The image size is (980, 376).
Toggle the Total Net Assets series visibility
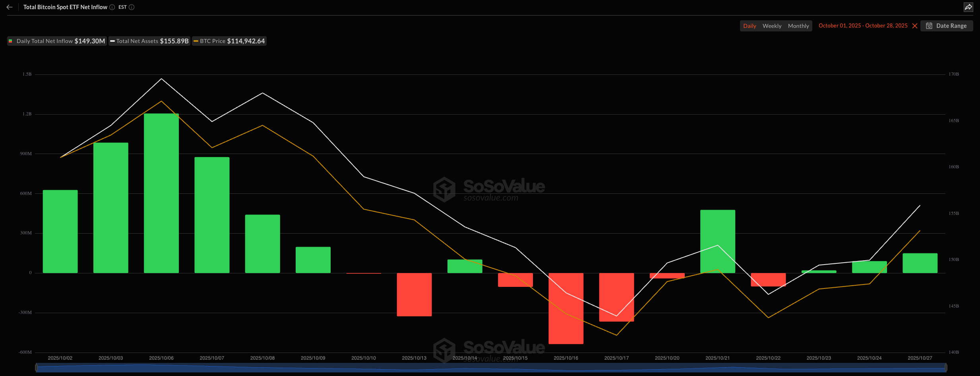tap(149, 41)
